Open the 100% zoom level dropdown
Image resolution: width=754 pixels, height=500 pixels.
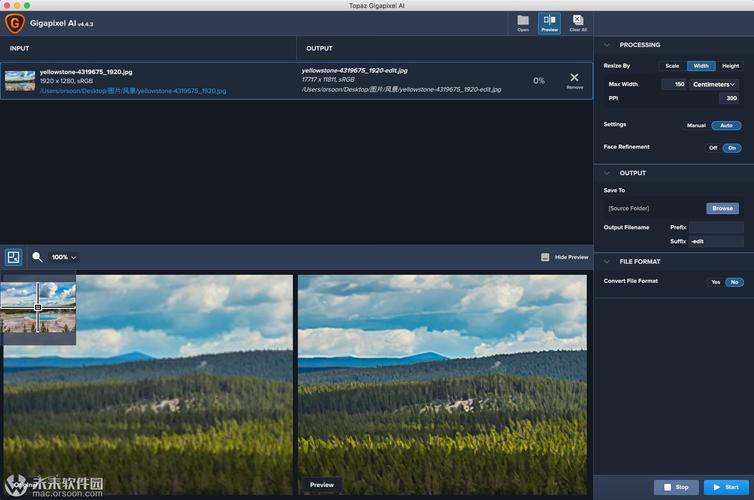point(64,257)
